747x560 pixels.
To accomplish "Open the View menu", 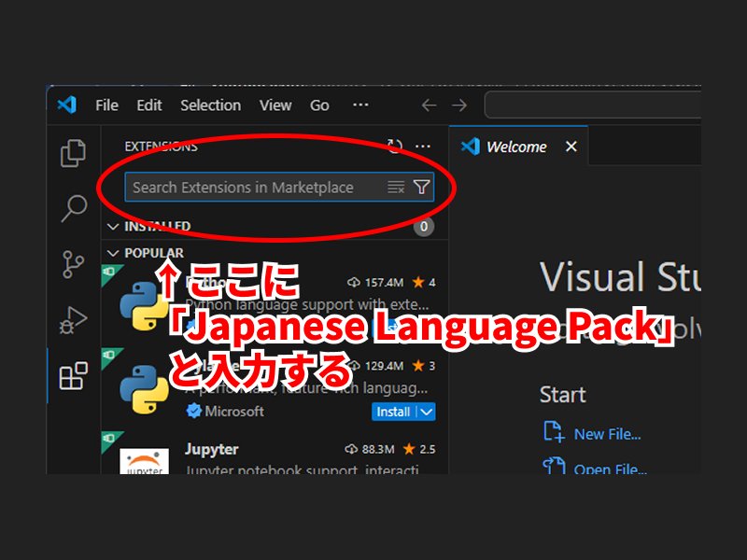I will pyautogui.click(x=275, y=105).
